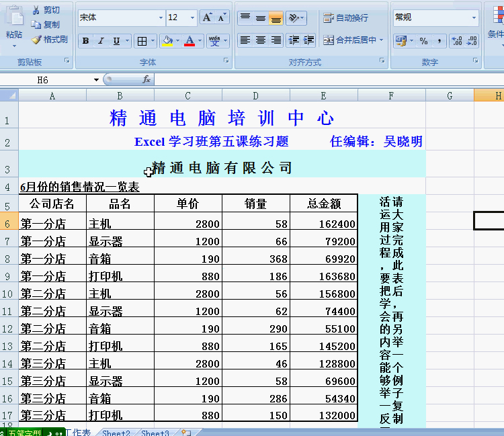Apply comma style

coord(439,41)
